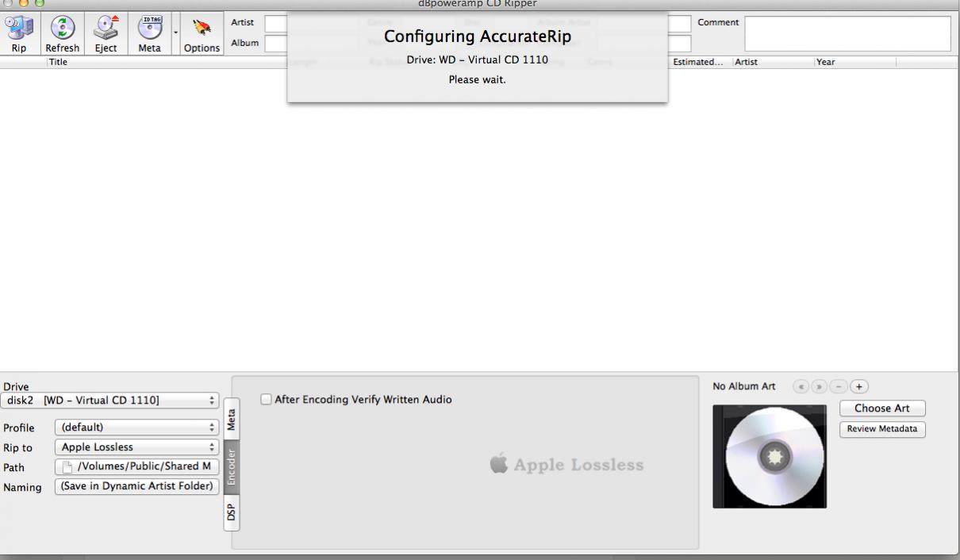Click the Choose Art button
Image resolution: width=960 pixels, height=560 pixels.
(882, 408)
